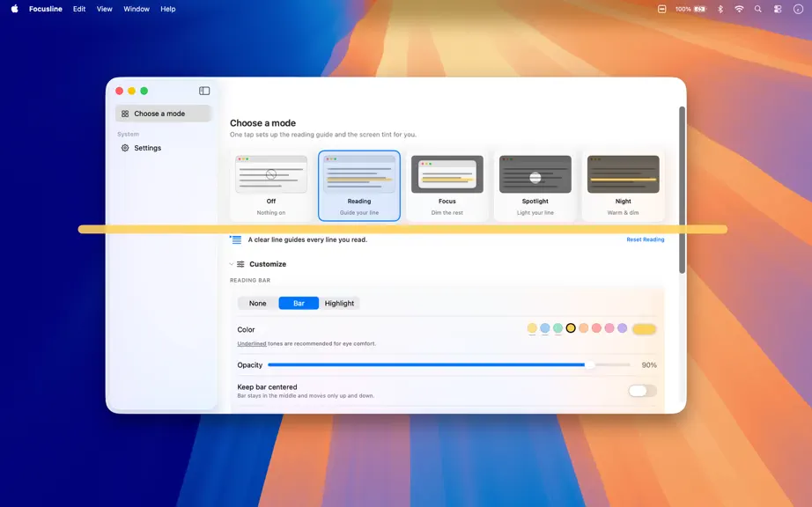Screen dimensions: 812x507
Task: Click the Choose a mode heading
Action: point(262,123)
